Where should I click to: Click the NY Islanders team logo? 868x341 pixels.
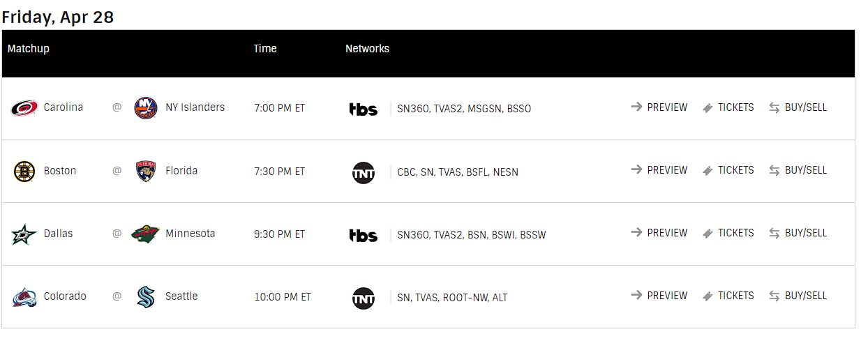pyautogui.click(x=146, y=108)
